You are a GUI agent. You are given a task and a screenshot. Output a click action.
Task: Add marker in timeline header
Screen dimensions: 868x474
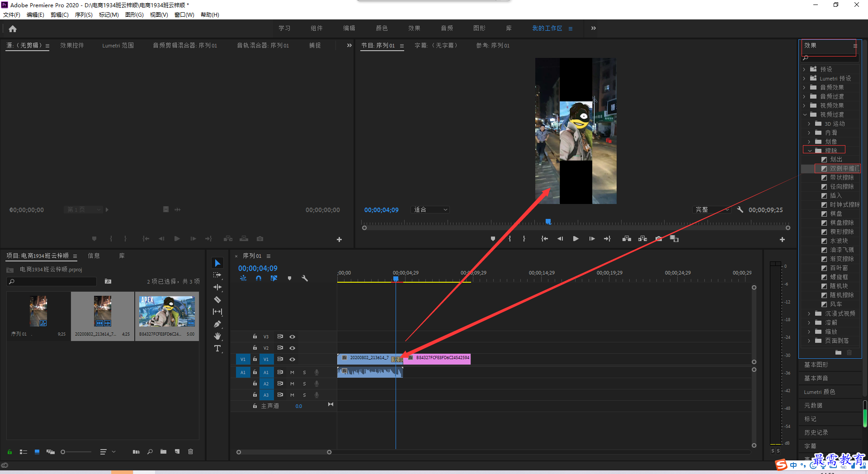click(x=289, y=279)
